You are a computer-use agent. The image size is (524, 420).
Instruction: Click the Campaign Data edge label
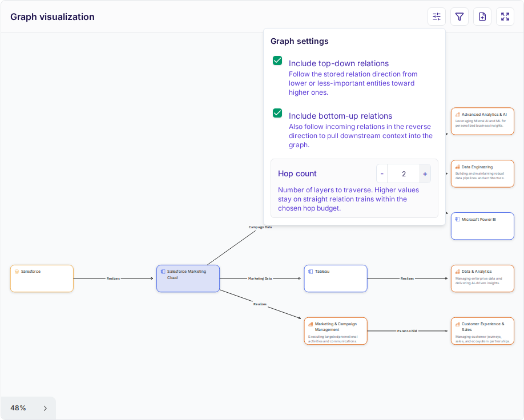tap(260, 227)
